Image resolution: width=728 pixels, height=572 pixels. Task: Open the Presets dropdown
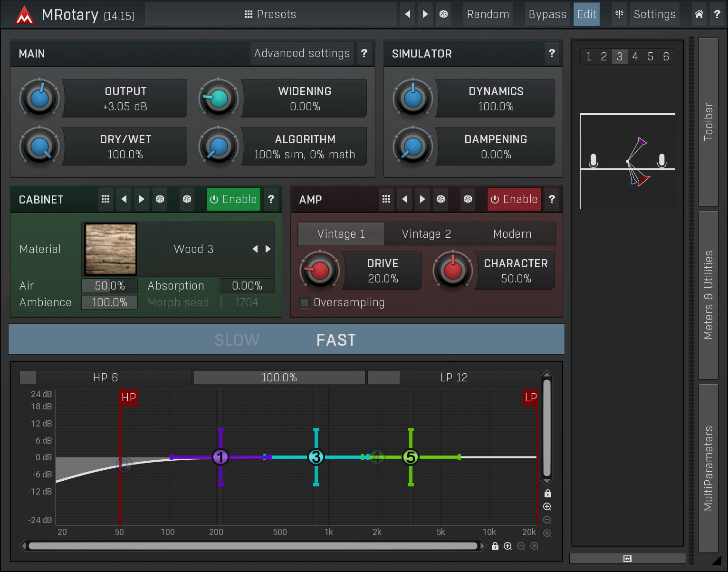pos(270,14)
